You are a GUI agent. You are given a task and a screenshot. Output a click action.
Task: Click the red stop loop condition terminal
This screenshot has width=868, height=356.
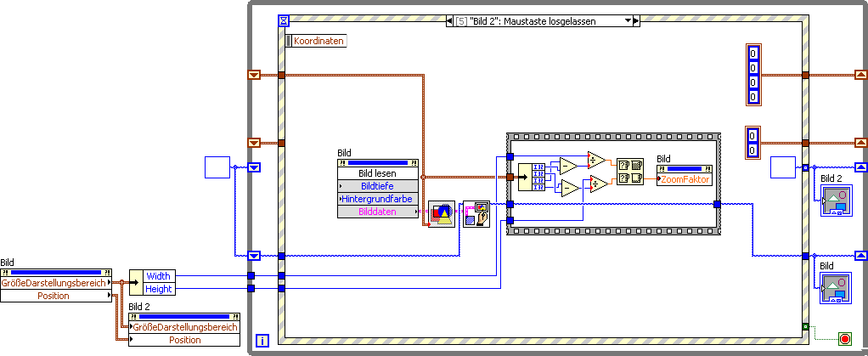pyautogui.click(x=845, y=338)
